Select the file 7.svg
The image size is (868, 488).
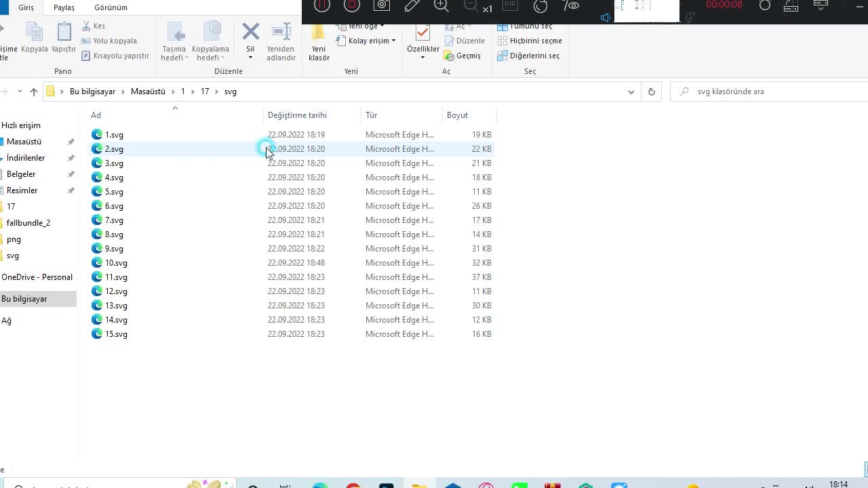tap(114, 220)
